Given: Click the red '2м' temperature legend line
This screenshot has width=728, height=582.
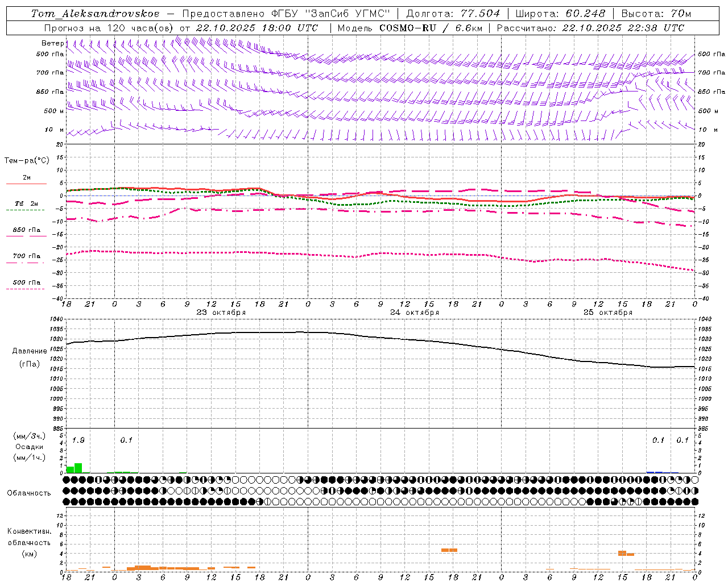Looking at the screenshot, I should pos(26,184).
